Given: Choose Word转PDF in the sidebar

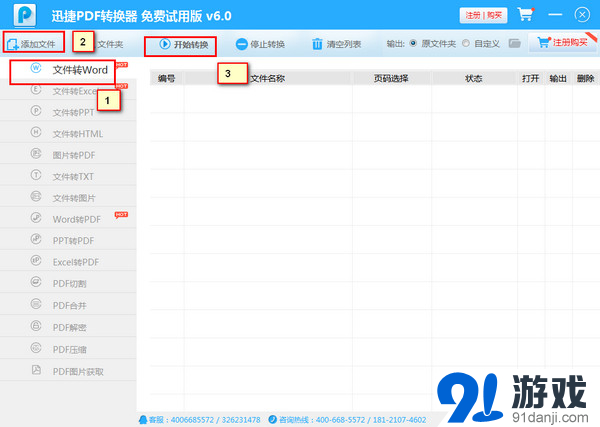Looking at the screenshot, I should (68, 219).
